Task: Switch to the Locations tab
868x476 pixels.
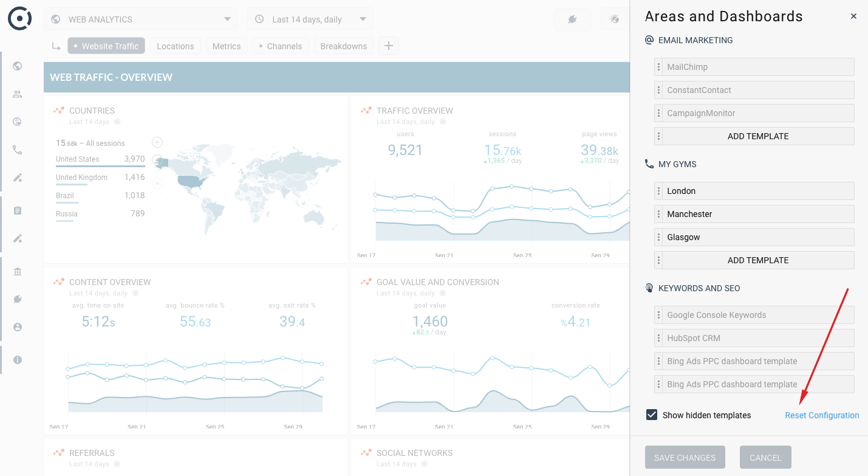Action: point(175,46)
